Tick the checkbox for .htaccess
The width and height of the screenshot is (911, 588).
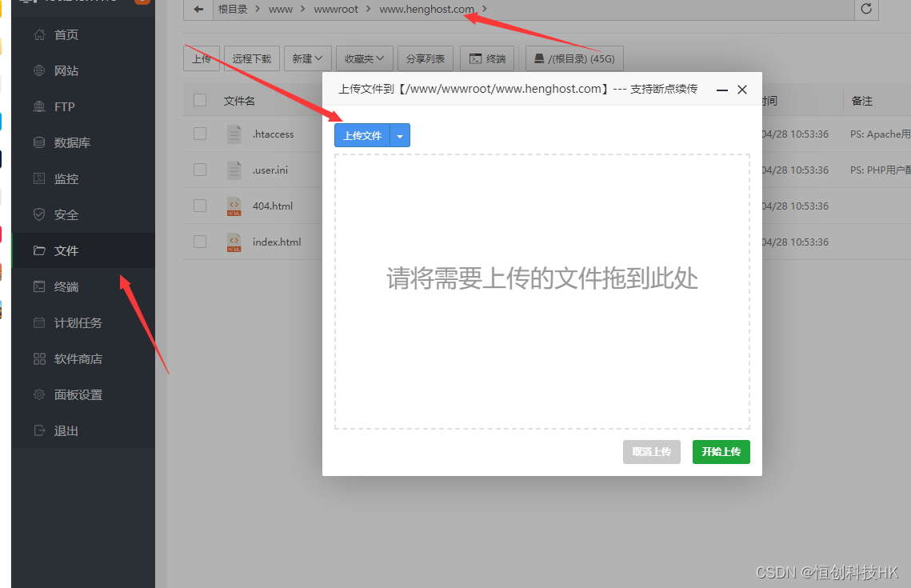tap(200, 134)
